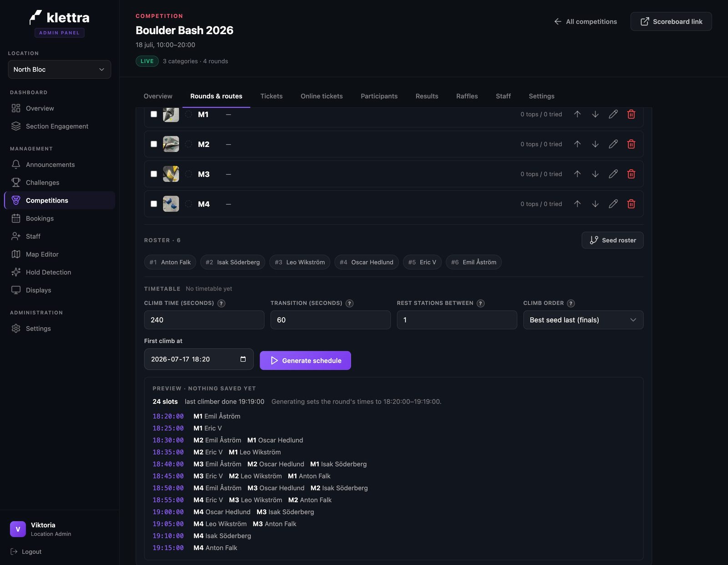Edit route M4 with pencil icon
This screenshot has height=565, width=728.
click(x=613, y=204)
